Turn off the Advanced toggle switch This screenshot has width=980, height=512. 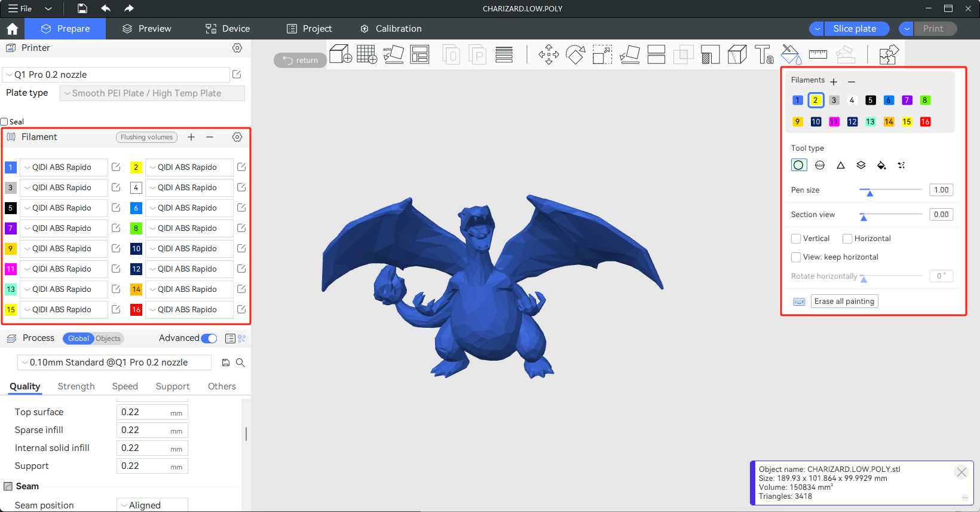coord(209,339)
